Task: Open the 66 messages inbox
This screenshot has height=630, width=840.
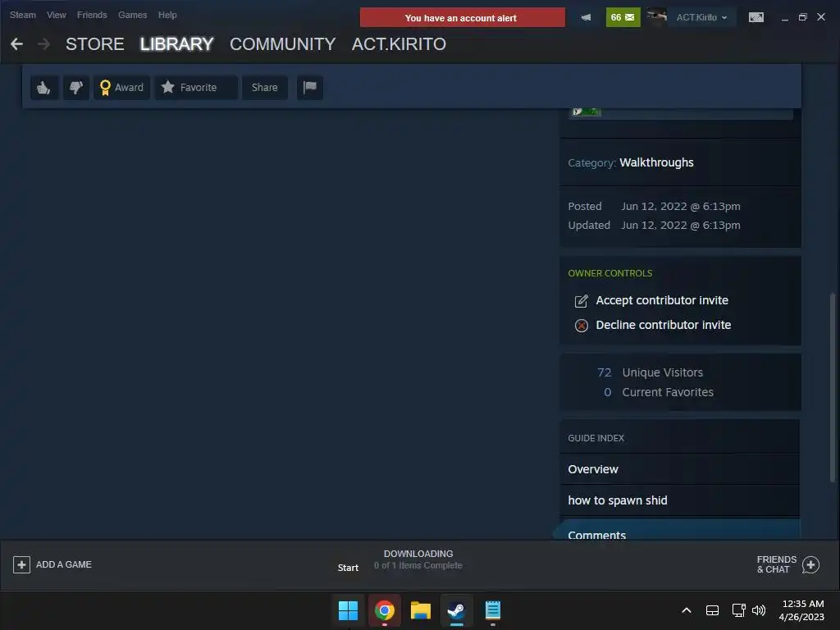Action: 623,18
